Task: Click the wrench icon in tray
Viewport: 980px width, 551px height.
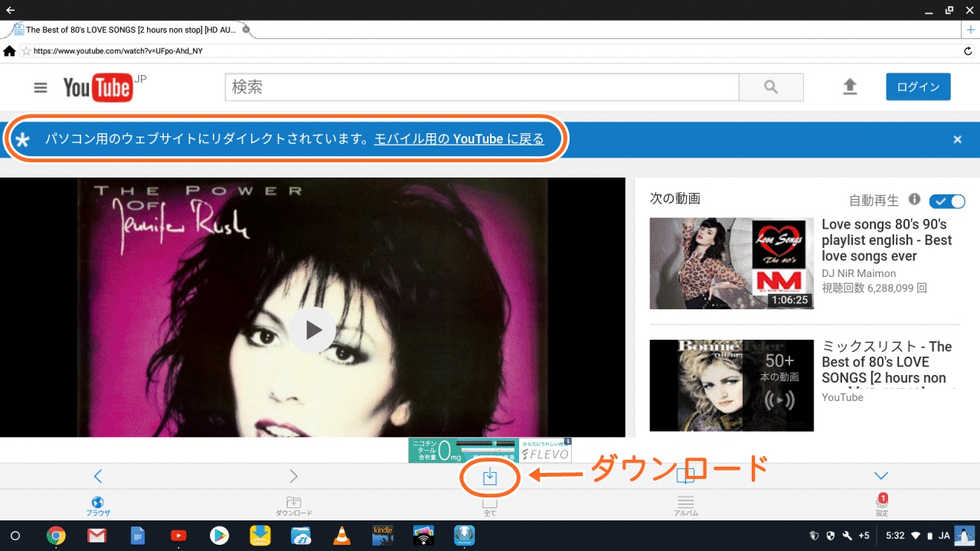Action: 848,536
